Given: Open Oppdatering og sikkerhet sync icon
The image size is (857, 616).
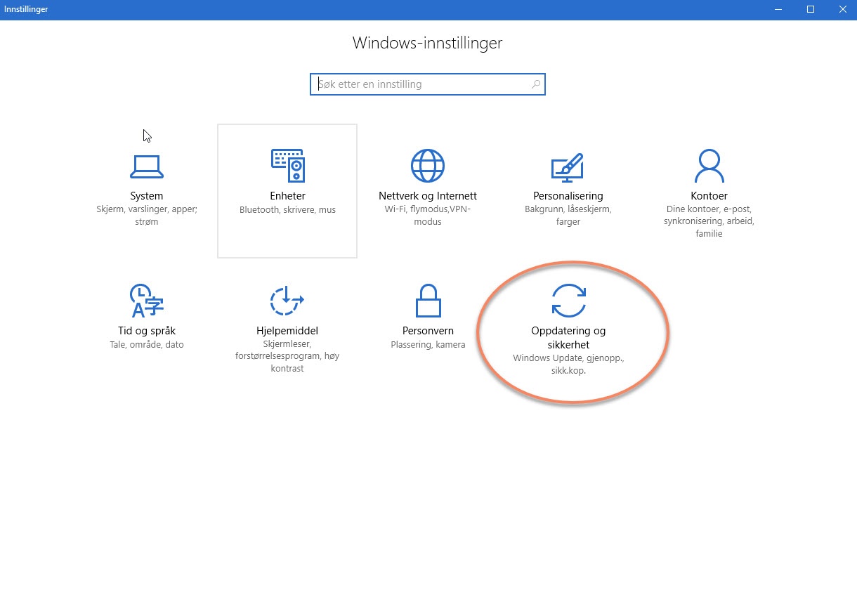Looking at the screenshot, I should click(x=568, y=301).
